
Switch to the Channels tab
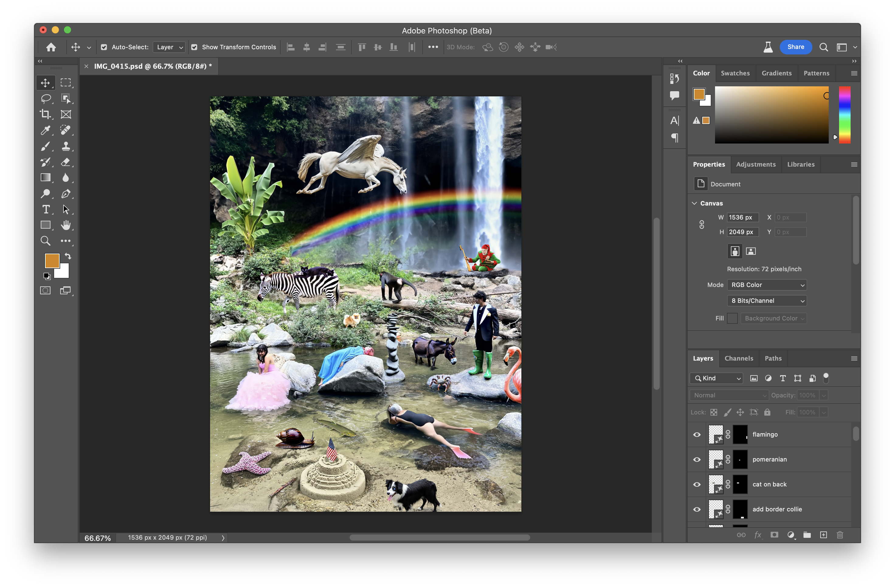pos(739,358)
